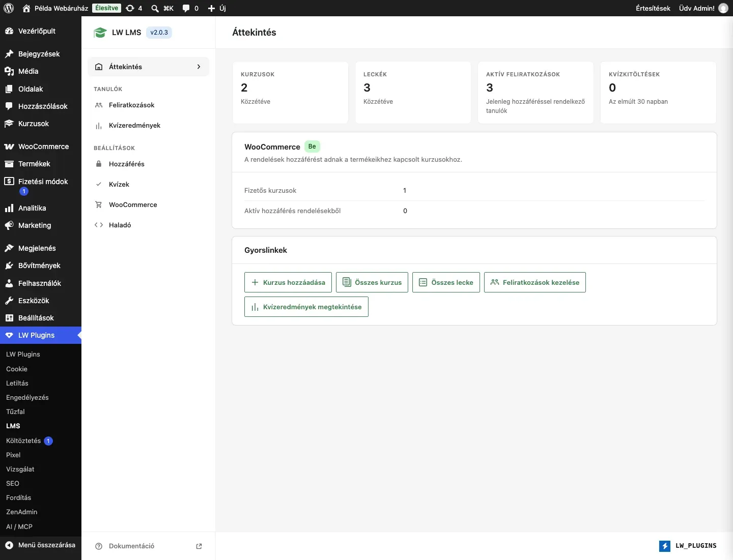Go to Kvízek settings

pos(149,184)
